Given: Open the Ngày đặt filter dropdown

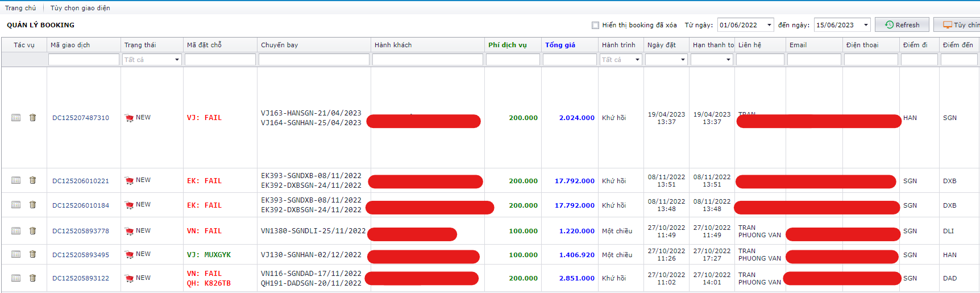Looking at the screenshot, I should [x=683, y=60].
